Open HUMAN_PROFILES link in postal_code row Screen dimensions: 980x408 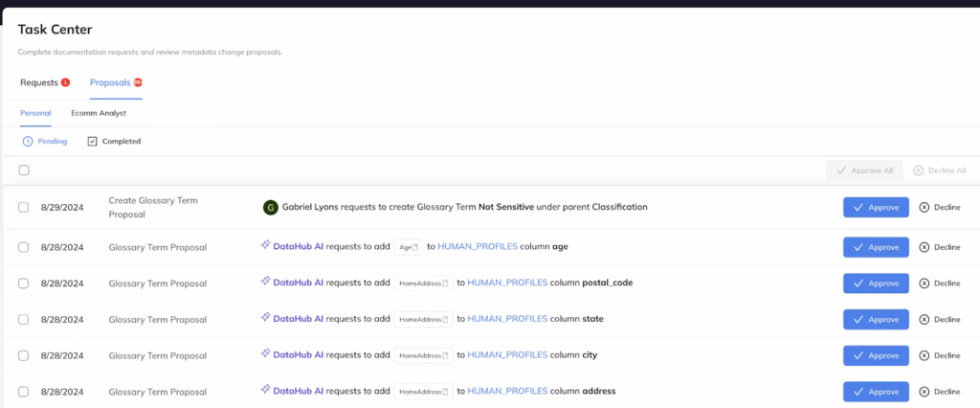[507, 283]
